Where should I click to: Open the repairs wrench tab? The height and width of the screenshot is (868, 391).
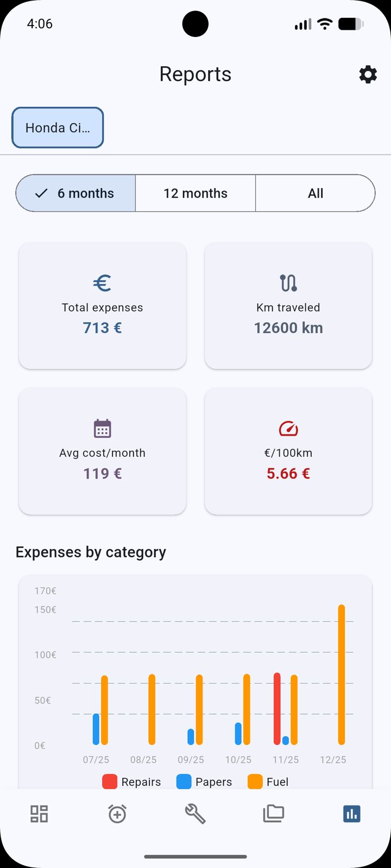click(x=195, y=814)
